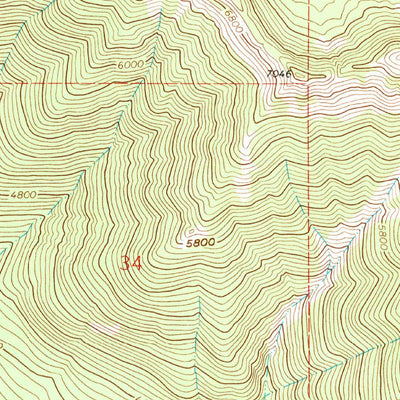Click the 7046 spot elevation label

279,73
